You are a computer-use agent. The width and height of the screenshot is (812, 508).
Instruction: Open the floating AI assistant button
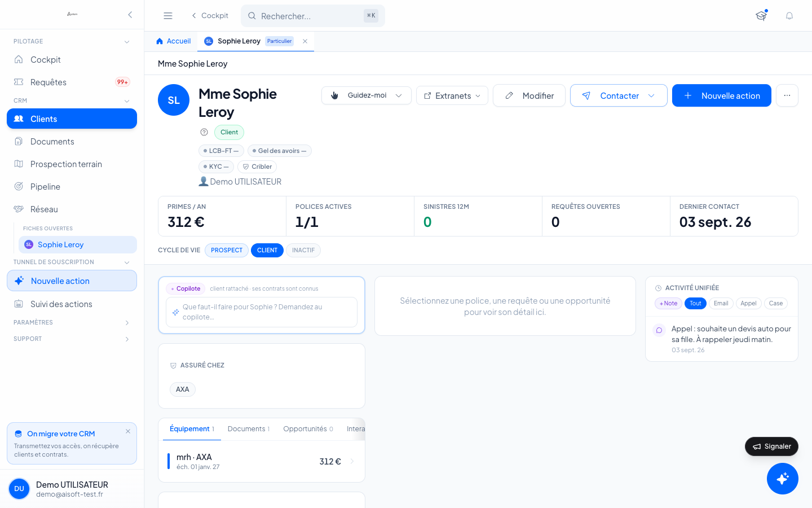pyautogui.click(x=783, y=479)
